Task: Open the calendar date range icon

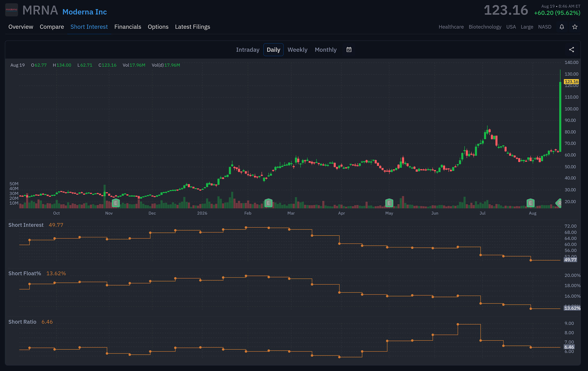Action: coord(349,50)
